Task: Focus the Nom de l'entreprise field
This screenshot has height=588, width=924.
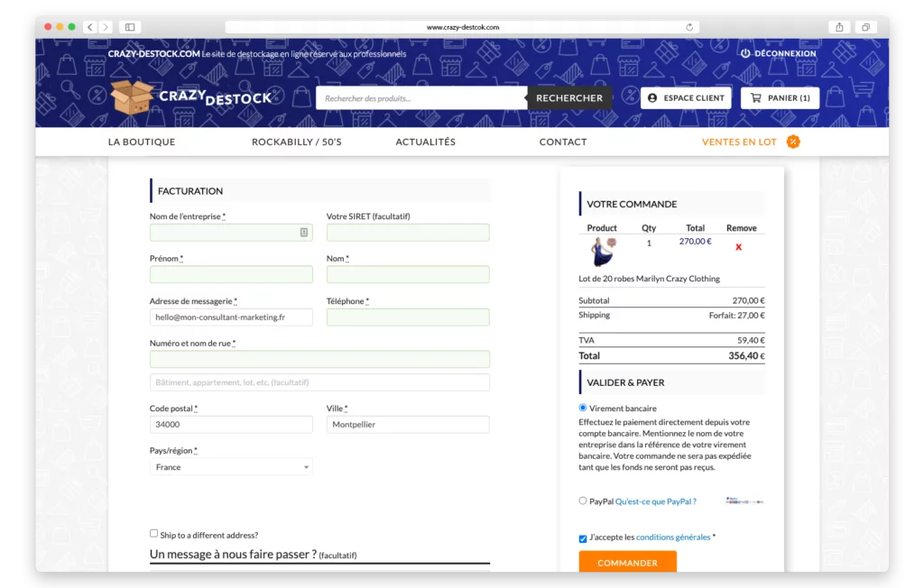Action: (231, 233)
